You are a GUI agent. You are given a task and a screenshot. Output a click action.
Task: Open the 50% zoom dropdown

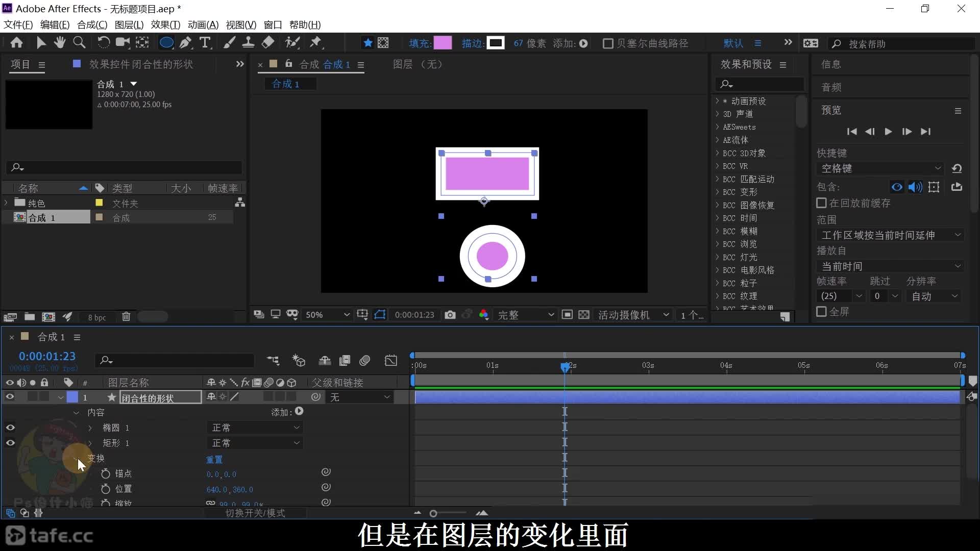(327, 315)
